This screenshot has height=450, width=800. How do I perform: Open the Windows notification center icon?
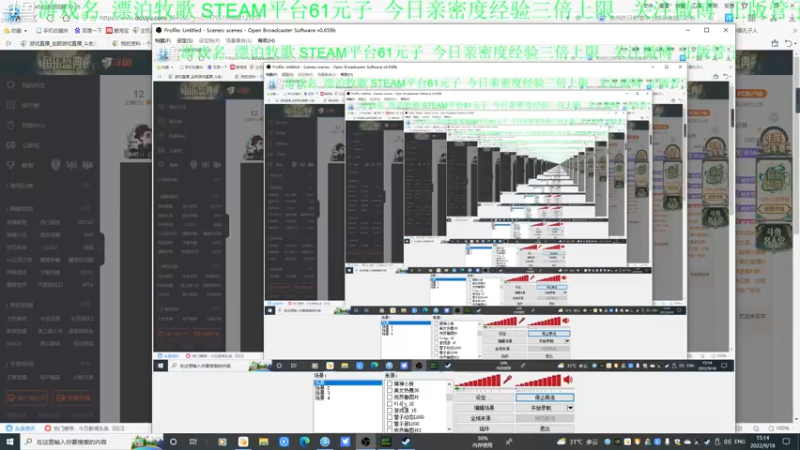787,442
